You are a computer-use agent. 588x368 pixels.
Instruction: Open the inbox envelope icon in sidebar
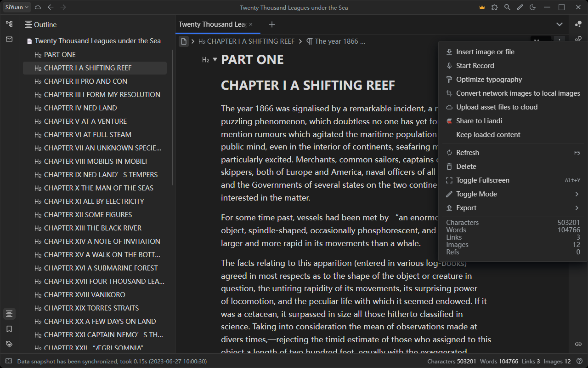8,39
